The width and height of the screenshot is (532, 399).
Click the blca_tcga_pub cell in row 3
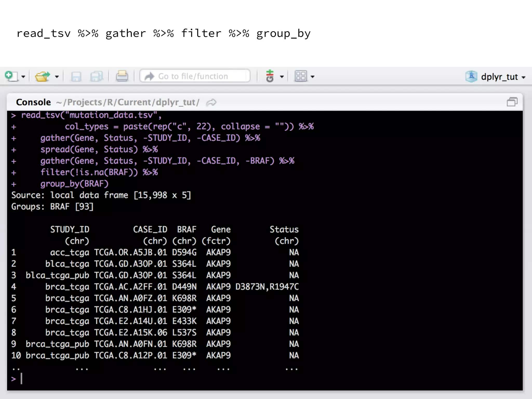57,275
